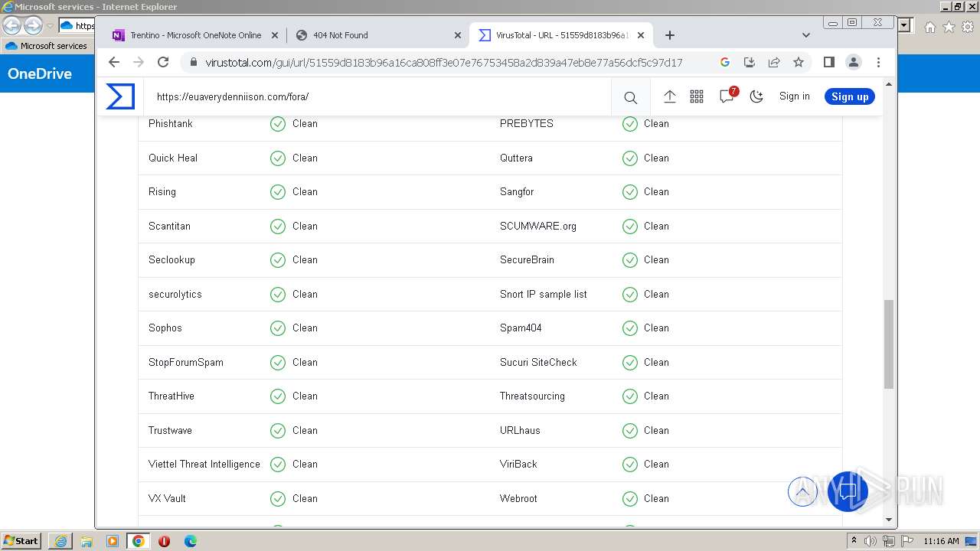Close the Trentino OneNote tab
The height and width of the screenshot is (551, 980).
click(x=275, y=35)
